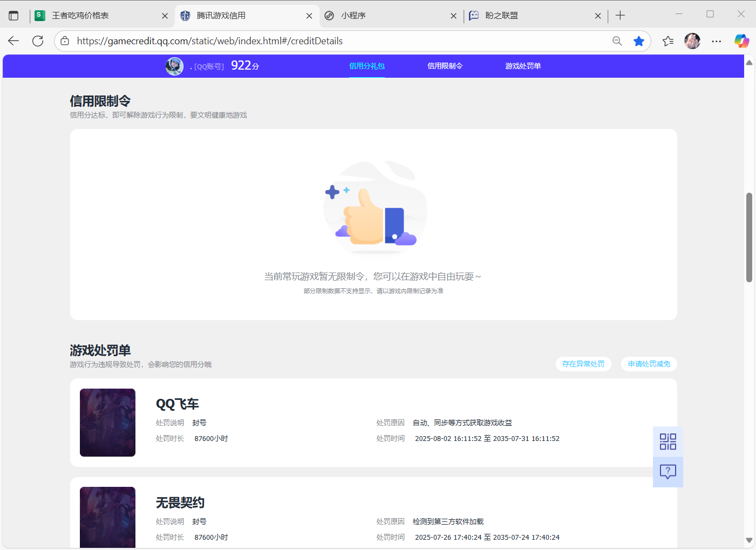Select 信用分礼包 navigation tab
Image resolution: width=756 pixels, height=550 pixels.
coord(367,66)
